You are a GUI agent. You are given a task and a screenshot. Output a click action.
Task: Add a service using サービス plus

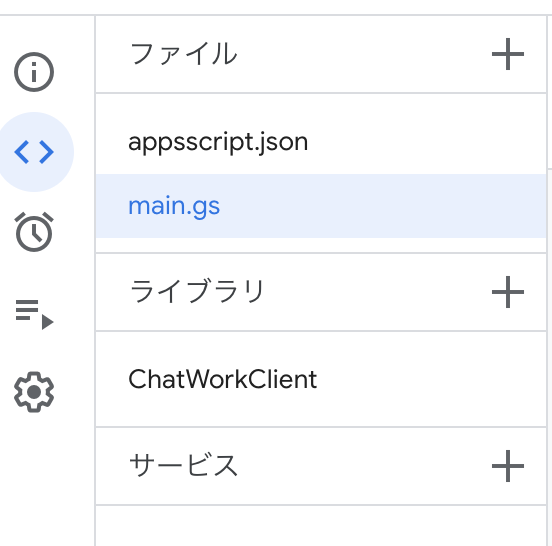click(508, 466)
